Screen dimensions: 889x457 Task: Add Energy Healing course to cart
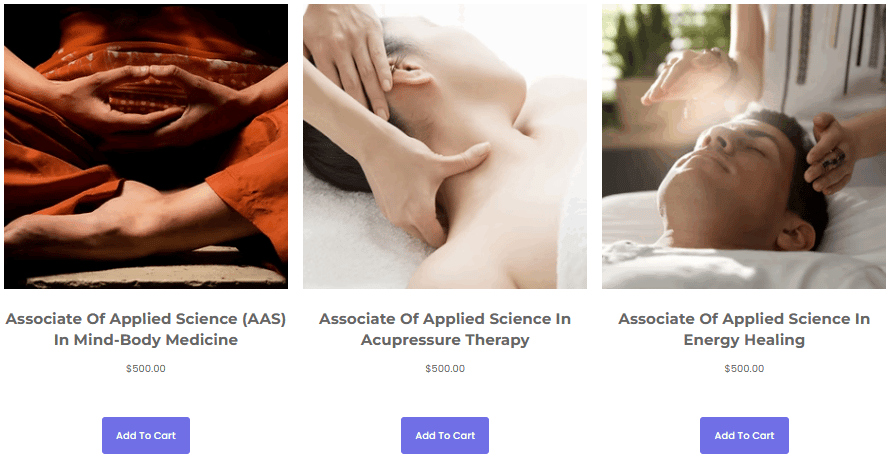coord(744,435)
